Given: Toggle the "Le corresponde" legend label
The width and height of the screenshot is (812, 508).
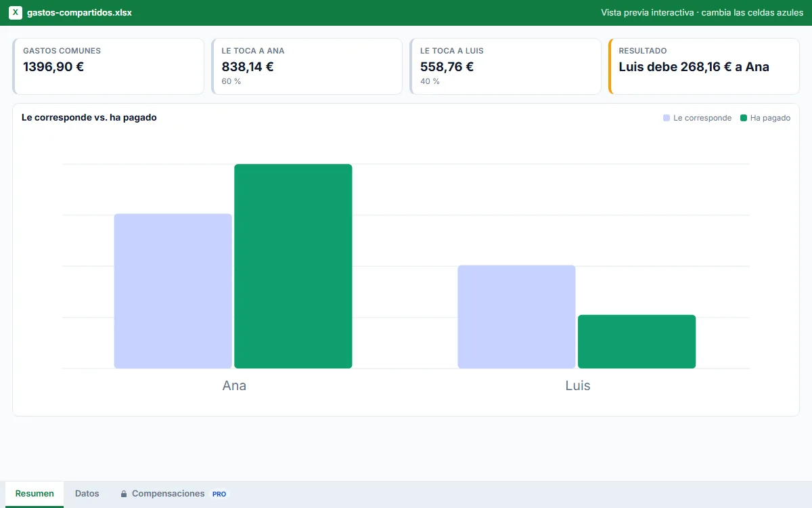Looking at the screenshot, I should tap(702, 118).
